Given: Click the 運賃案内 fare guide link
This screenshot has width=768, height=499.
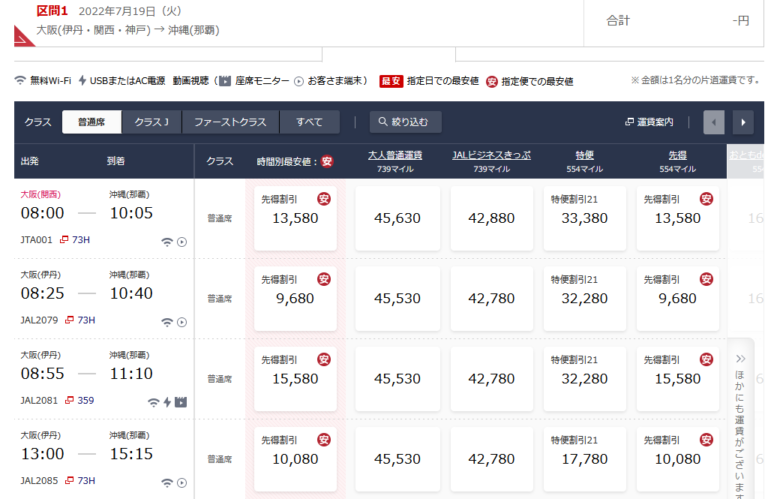Looking at the screenshot, I should (649, 122).
